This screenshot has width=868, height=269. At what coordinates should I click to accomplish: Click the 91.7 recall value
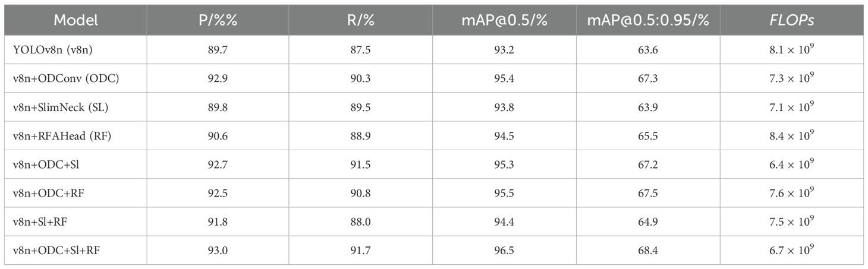click(x=360, y=251)
